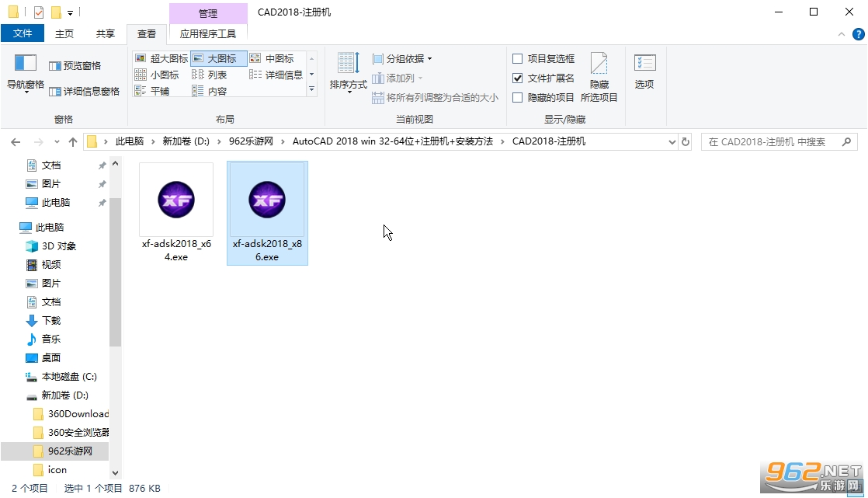Image resolution: width=868 pixels, height=498 pixels.
Task: Expand breadcrumb arrow after 962乐游网
Action: coord(283,142)
